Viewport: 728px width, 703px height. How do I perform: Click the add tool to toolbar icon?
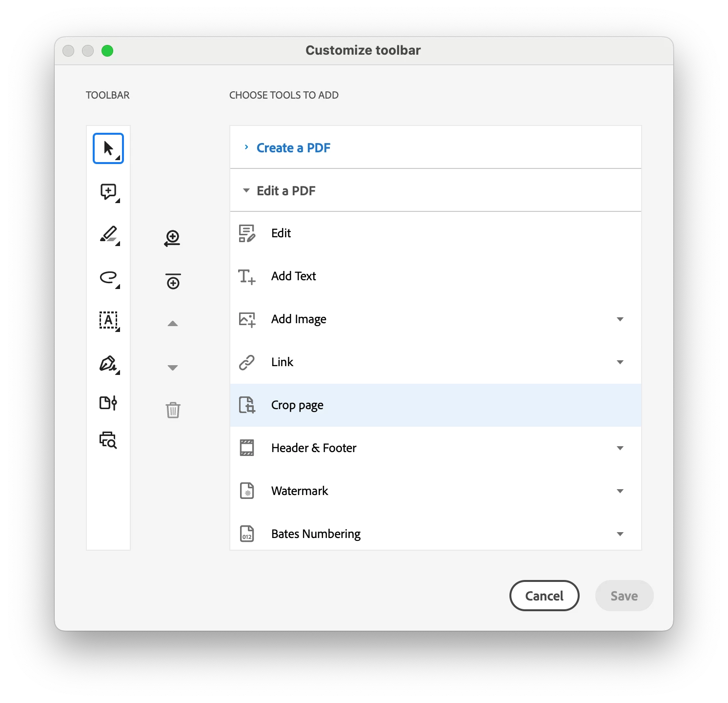point(172,238)
